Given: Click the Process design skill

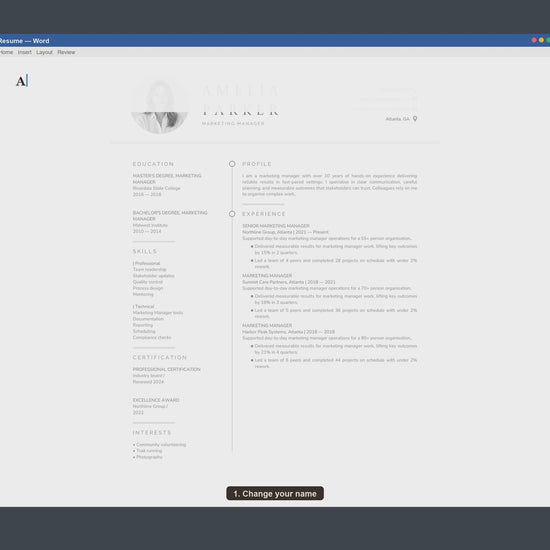Looking at the screenshot, I should [148, 288].
